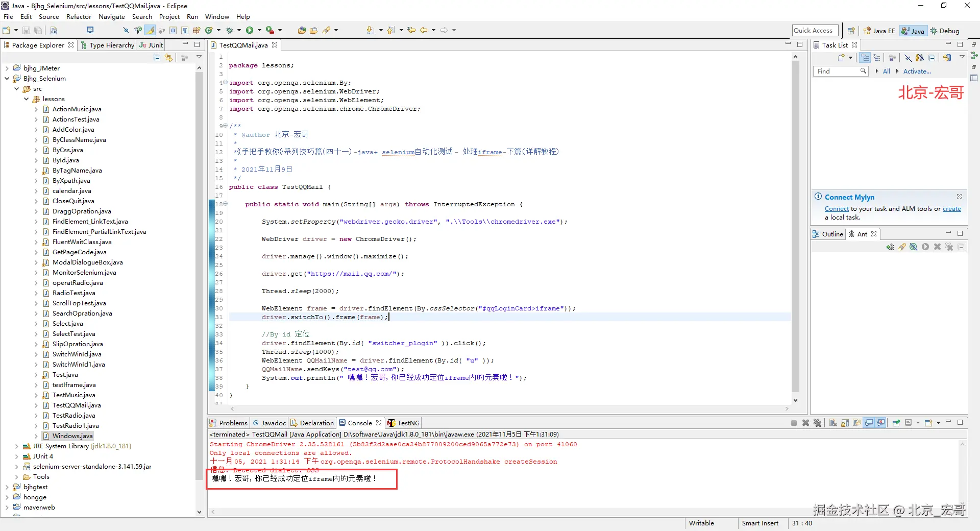Expand the Tools folder node
The image size is (980, 531).
pyautogui.click(x=17, y=477)
